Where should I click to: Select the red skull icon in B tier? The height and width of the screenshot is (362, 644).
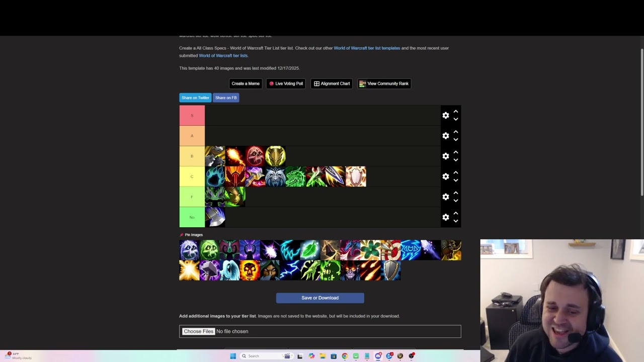tap(255, 156)
